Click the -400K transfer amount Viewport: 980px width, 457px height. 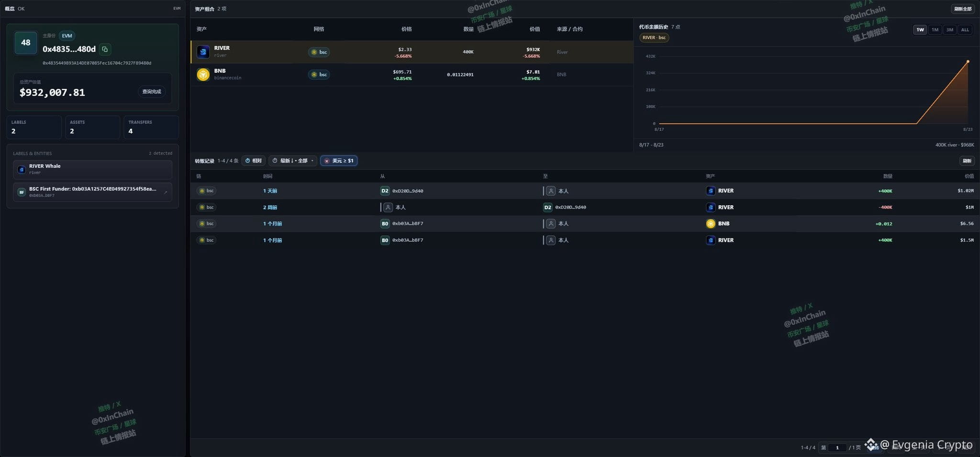[x=885, y=207]
